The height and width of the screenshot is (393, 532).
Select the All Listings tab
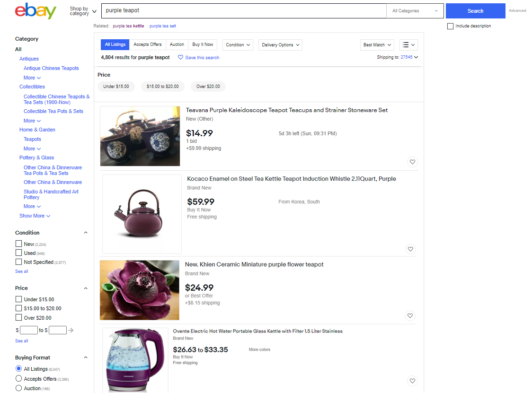point(115,44)
